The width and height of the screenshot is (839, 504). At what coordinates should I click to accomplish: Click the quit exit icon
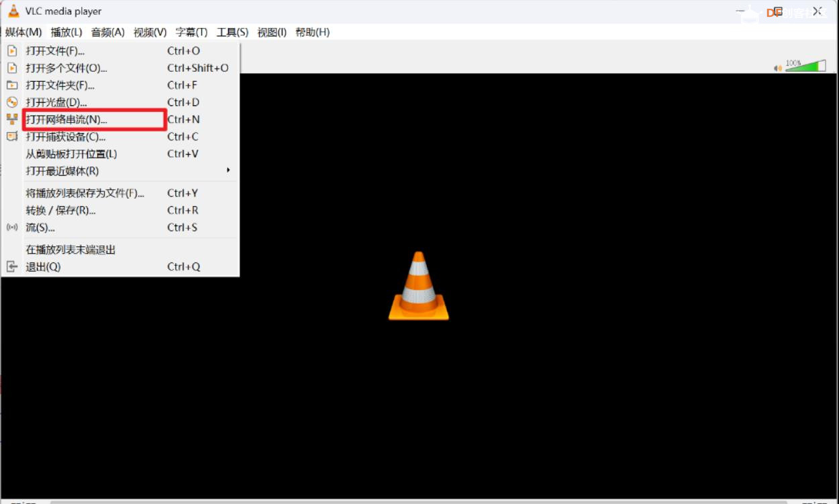pos(12,267)
